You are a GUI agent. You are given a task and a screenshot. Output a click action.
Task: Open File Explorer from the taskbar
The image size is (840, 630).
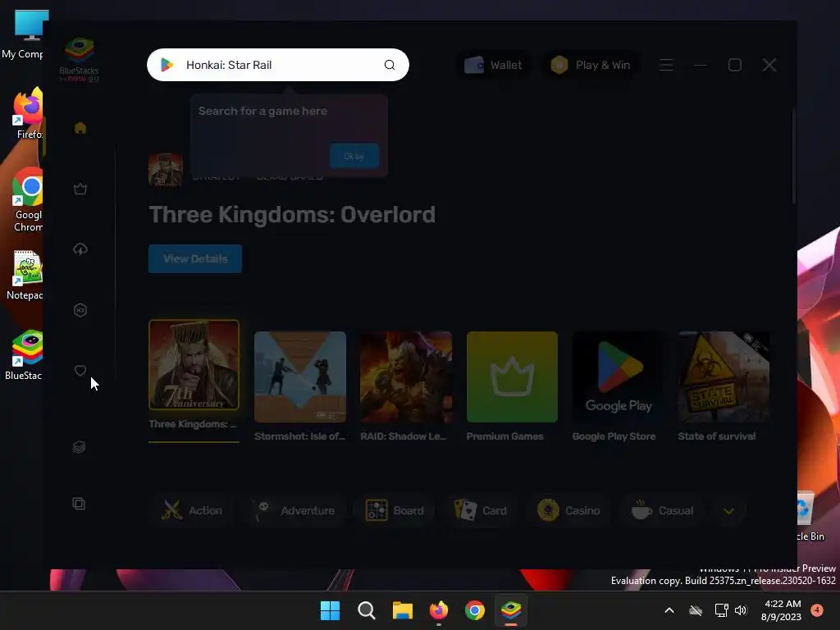[x=402, y=610]
